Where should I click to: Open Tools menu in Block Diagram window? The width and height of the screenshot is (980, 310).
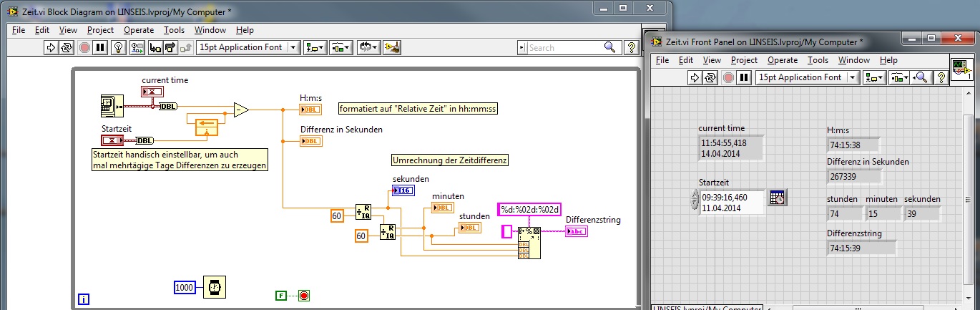pos(174,30)
